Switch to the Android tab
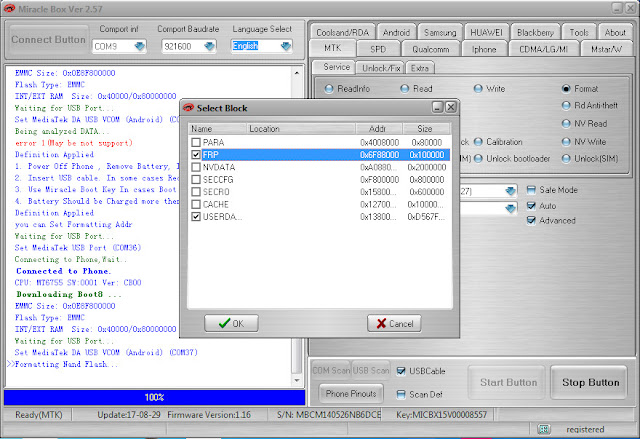640x439 pixels. pos(396,32)
